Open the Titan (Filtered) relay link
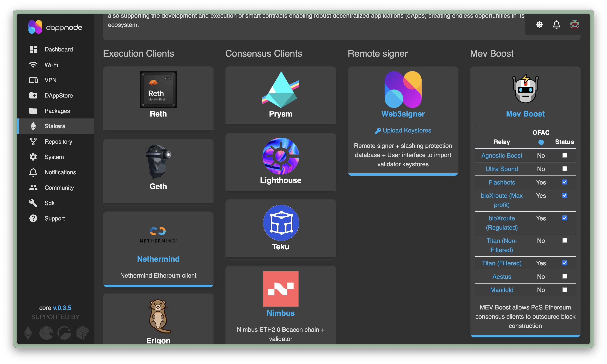 [502, 263]
